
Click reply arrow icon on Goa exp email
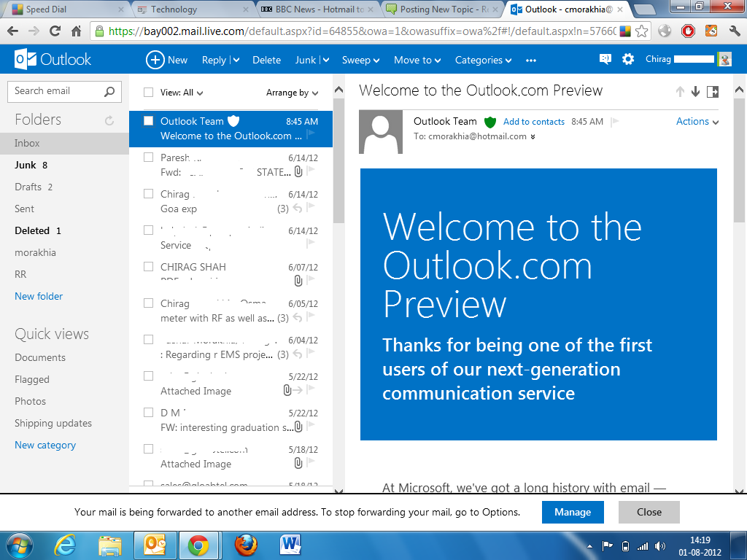pos(298,208)
